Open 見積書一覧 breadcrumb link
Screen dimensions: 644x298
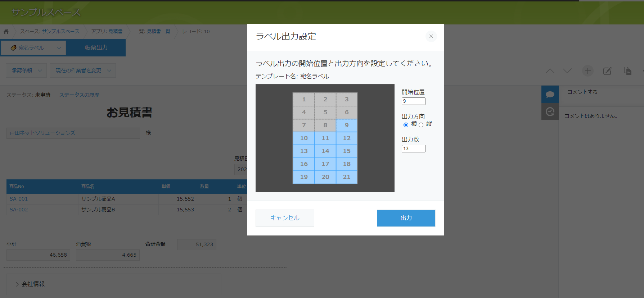(159, 31)
